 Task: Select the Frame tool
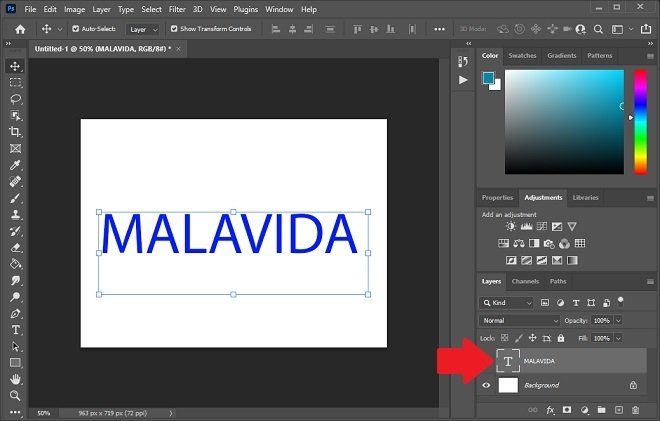(15, 148)
